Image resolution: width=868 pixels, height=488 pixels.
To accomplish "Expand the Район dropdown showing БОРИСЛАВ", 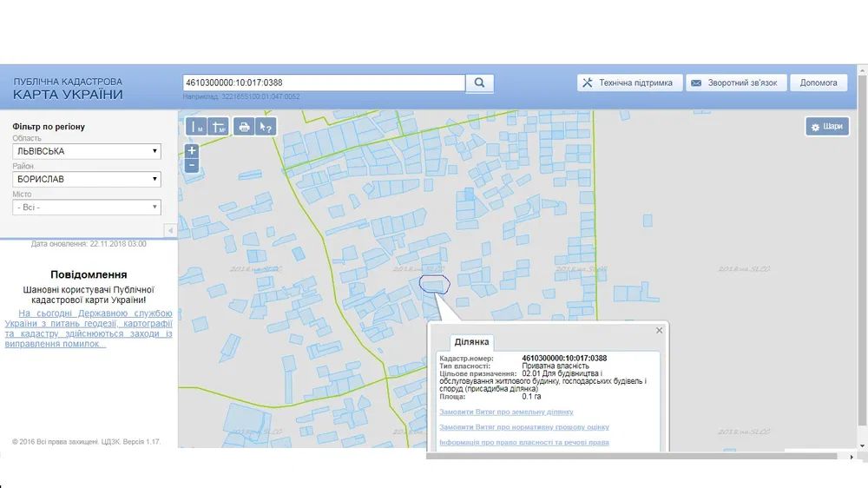I will click(x=87, y=179).
